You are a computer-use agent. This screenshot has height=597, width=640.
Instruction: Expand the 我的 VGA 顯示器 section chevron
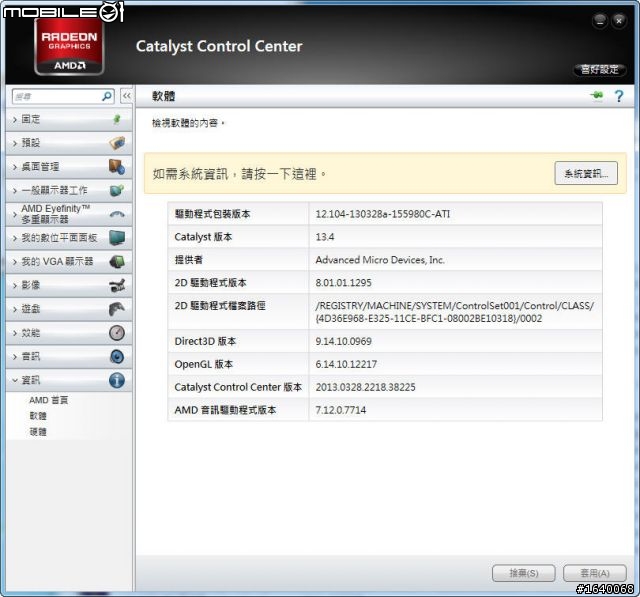pyautogui.click(x=15, y=262)
